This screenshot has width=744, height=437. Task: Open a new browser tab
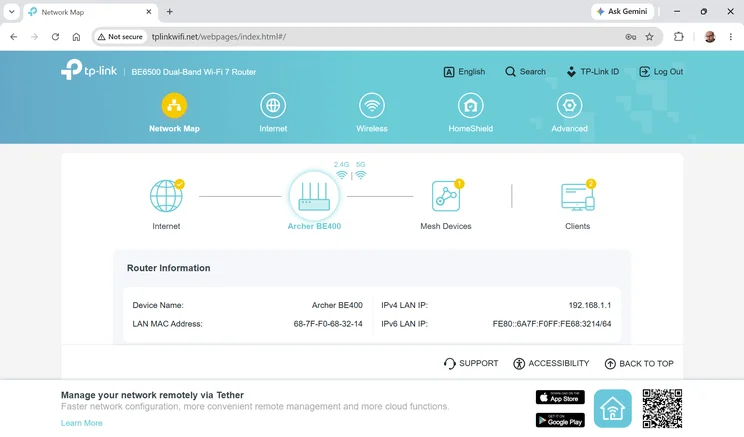169,12
